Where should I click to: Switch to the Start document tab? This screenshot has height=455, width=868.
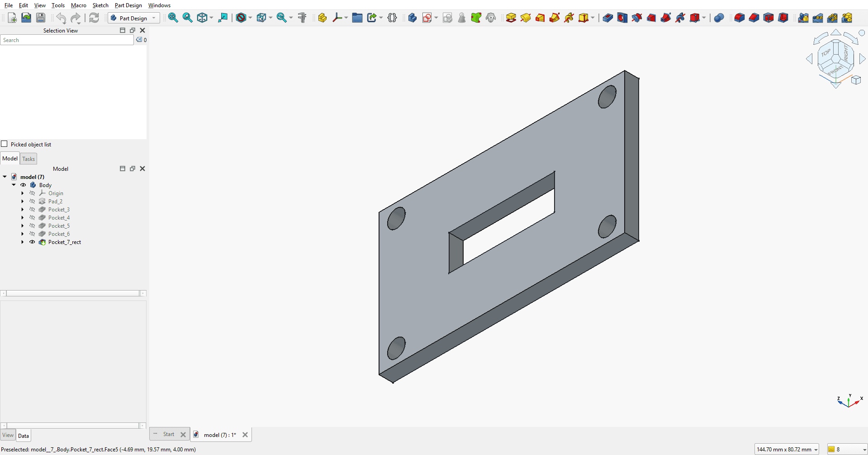point(169,434)
